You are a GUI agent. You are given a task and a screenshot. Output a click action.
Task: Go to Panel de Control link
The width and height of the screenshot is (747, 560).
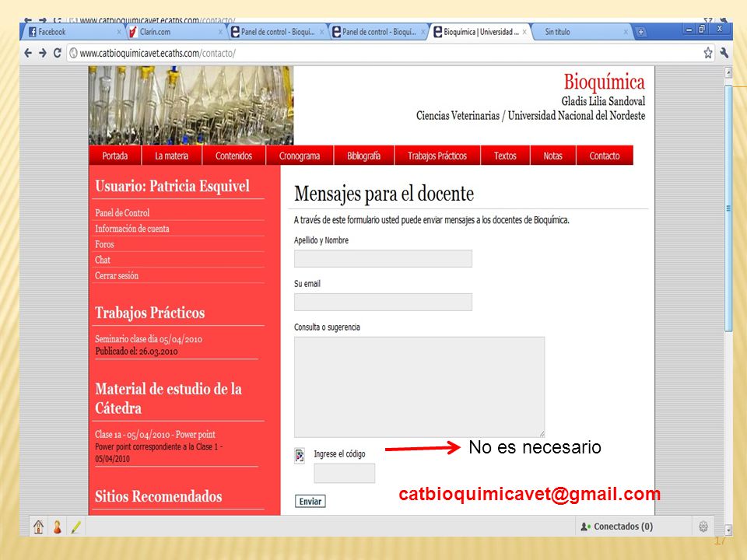122,213
